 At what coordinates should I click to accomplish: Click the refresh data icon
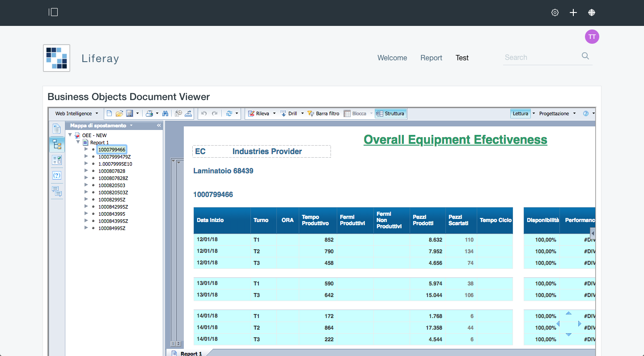pos(229,113)
